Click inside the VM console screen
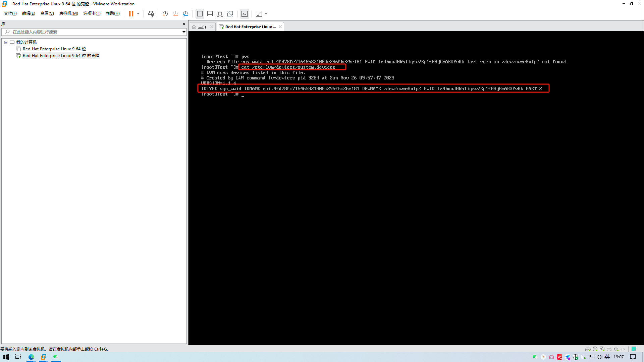 [x=416, y=188]
